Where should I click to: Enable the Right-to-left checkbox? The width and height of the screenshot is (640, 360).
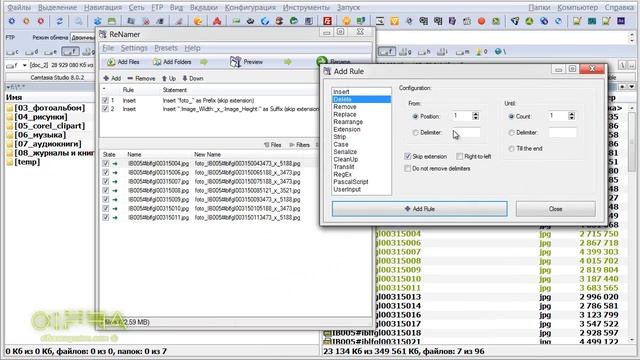click(x=460, y=156)
